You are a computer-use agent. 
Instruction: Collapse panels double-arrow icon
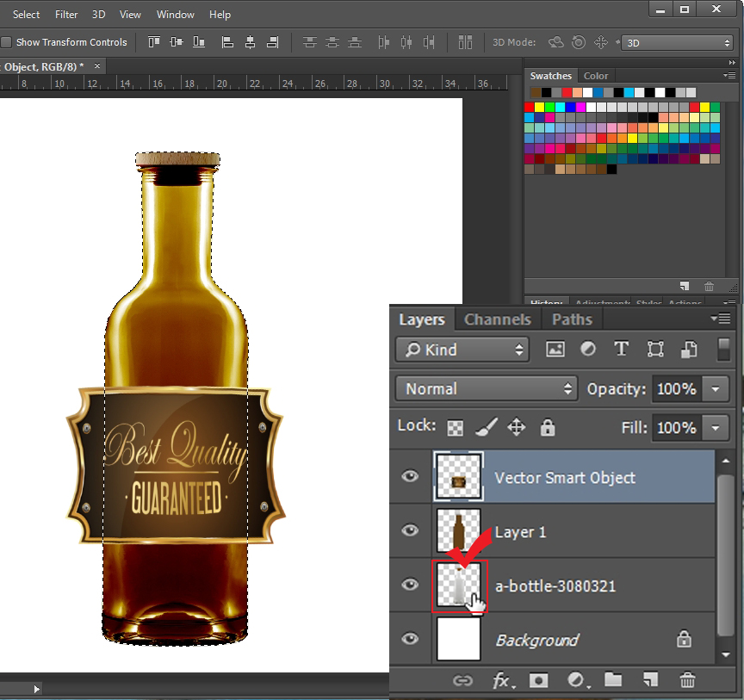click(732, 63)
